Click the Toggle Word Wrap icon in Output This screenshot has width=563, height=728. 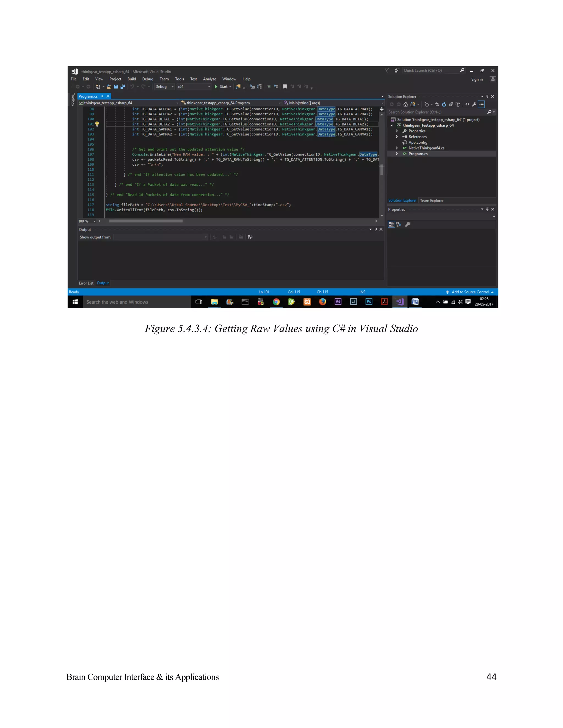tap(250, 237)
